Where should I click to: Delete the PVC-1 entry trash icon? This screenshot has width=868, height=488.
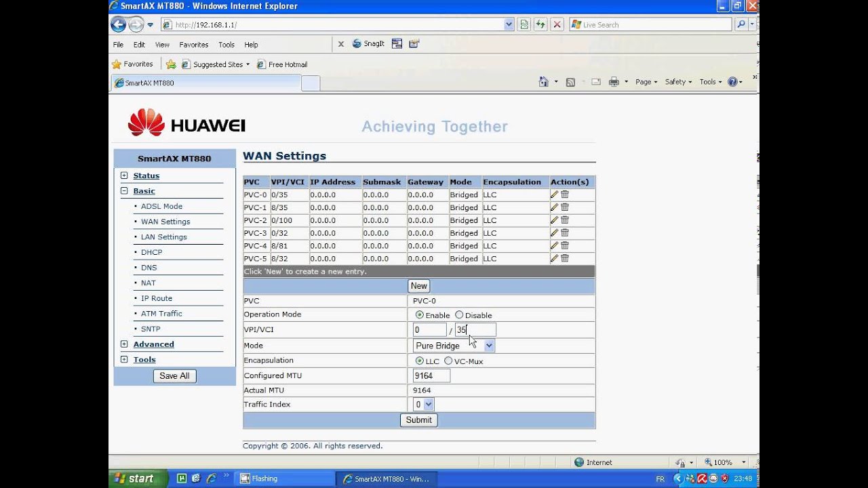pyautogui.click(x=565, y=207)
